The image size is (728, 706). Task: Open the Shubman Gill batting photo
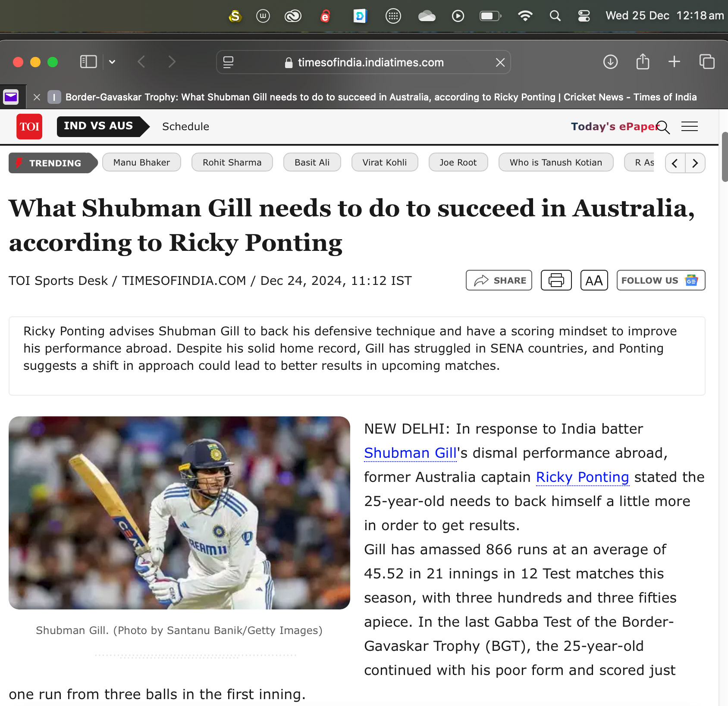click(x=179, y=513)
